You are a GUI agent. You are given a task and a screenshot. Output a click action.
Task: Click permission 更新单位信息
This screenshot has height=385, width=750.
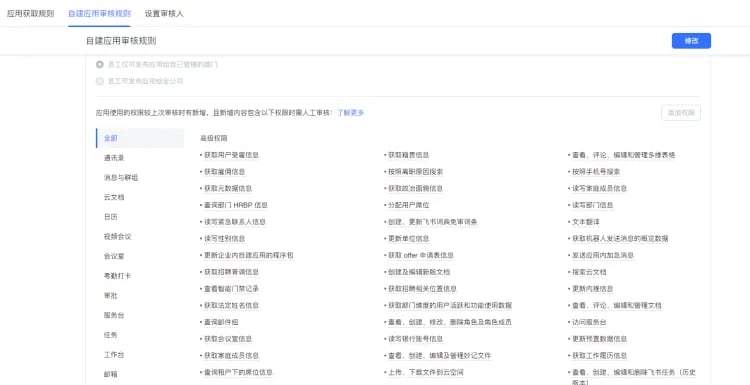pos(408,239)
